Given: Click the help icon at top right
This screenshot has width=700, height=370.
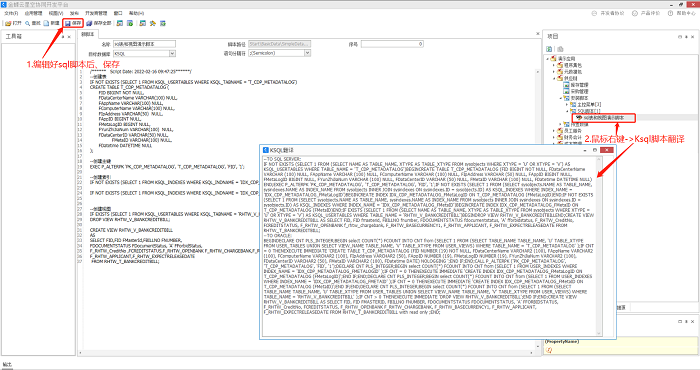Looking at the screenshot, I should pos(671,13).
